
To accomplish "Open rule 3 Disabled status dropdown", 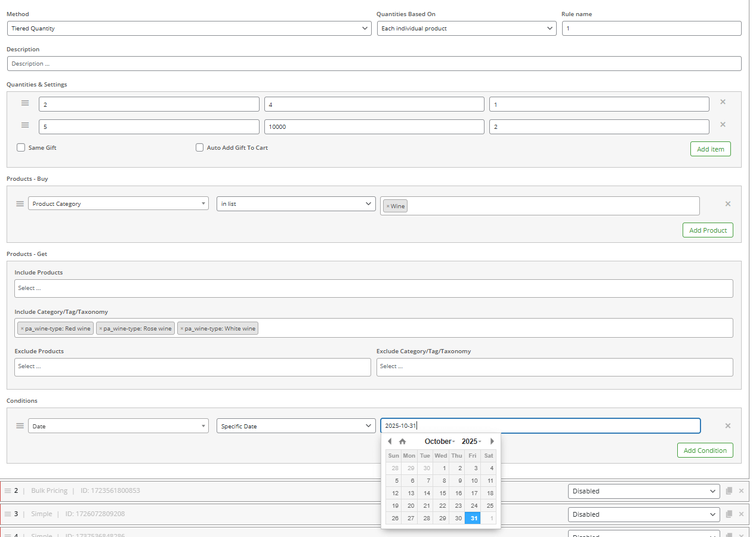I will [x=644, y=514].
